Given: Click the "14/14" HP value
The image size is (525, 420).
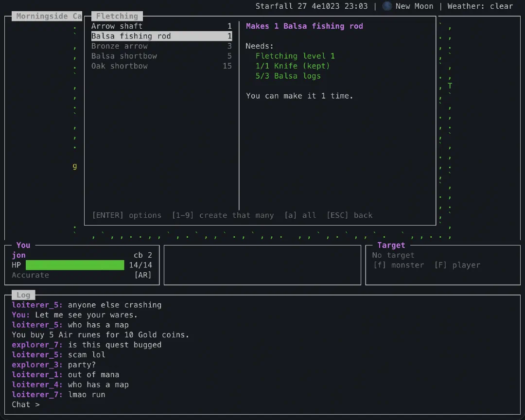Looking at the screenshot, I should point(140,265).
